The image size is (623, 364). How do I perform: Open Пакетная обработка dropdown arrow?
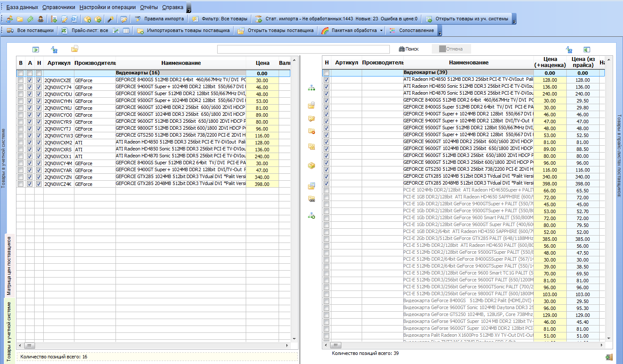pos(381,31)
